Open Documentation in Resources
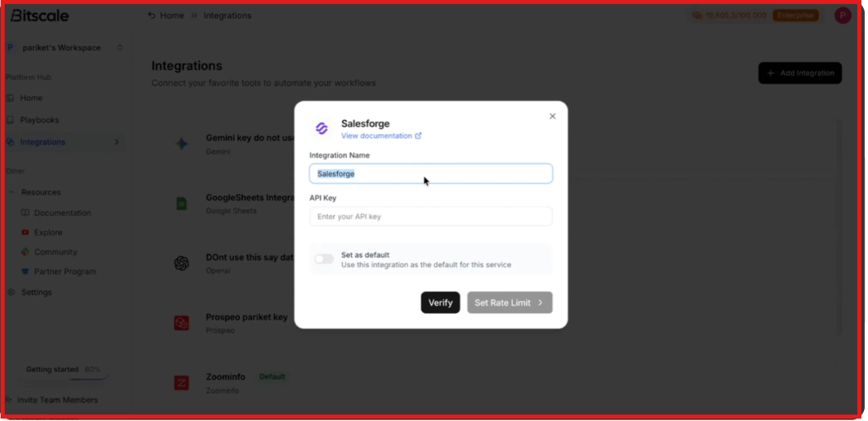The image size is (868, 421). pyautogui.click(x=62, y=213)
